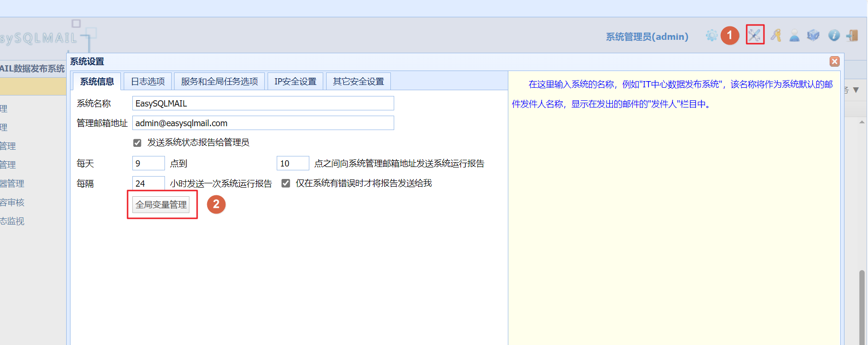The image size is (868, 345).
Task: Select sidebar item ending in 态监视
Action: pyautogui.click(x=12, y=221)
